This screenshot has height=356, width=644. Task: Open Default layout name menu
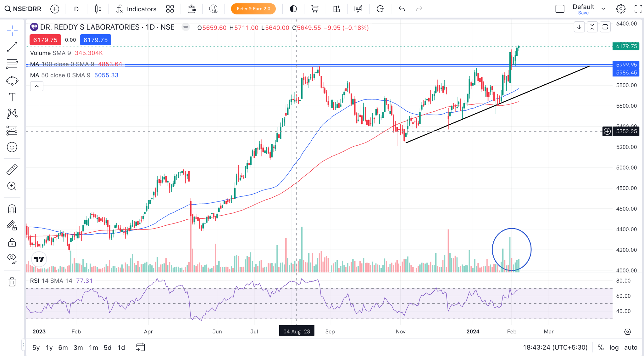click(583, 7)
